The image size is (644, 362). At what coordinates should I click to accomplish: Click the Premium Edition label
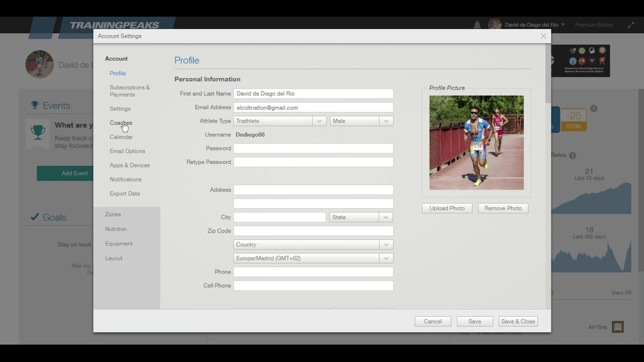click(594, 25)
